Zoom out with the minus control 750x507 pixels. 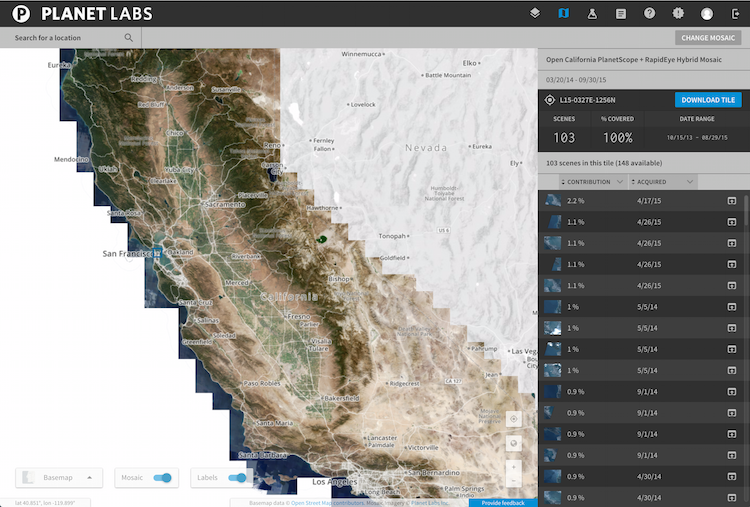pos(514,480)
